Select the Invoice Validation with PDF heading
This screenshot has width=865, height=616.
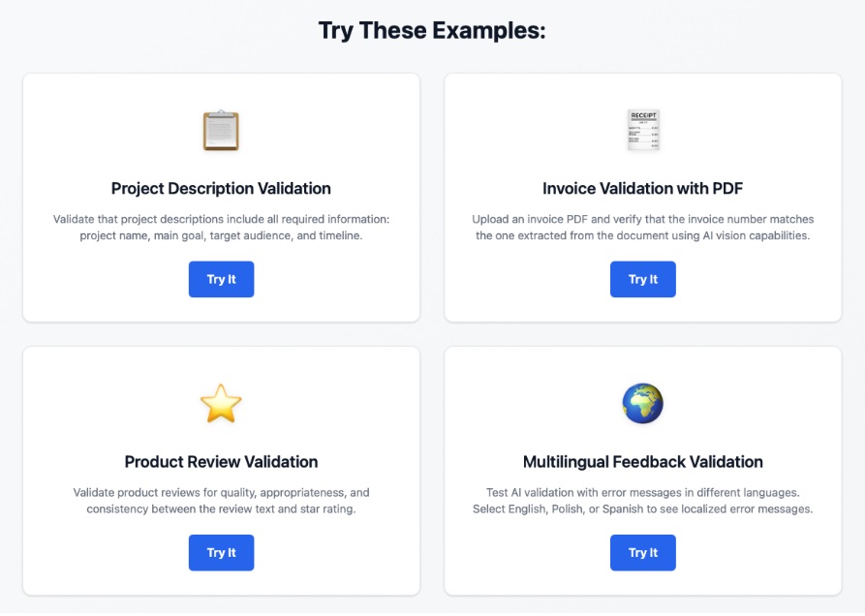coord(642,188)
